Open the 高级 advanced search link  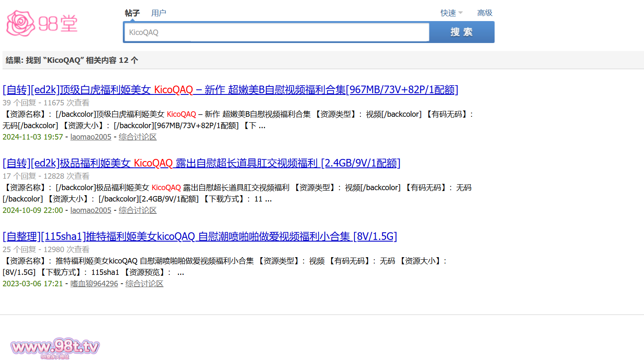tap(485, 13)
